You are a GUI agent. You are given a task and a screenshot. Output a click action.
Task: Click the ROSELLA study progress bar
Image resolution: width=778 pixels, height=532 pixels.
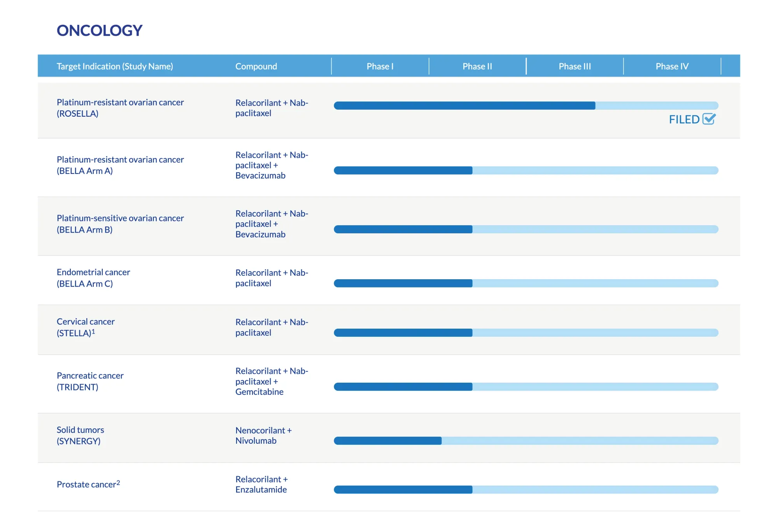click(x=526, y=106)
